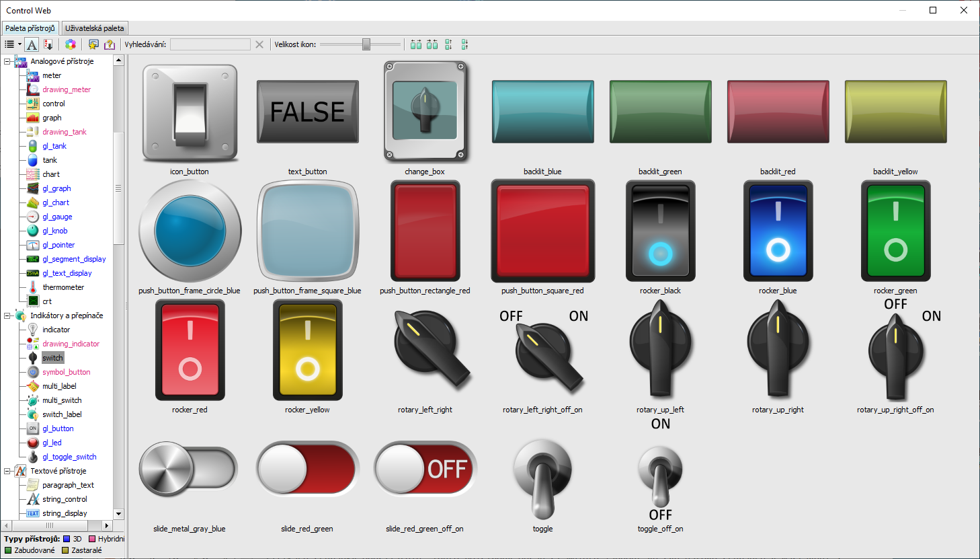The width and height of the screenshot is (980, 559).
Task: Click the green Zabudované type color box
Action: click(x=9, y=550)
